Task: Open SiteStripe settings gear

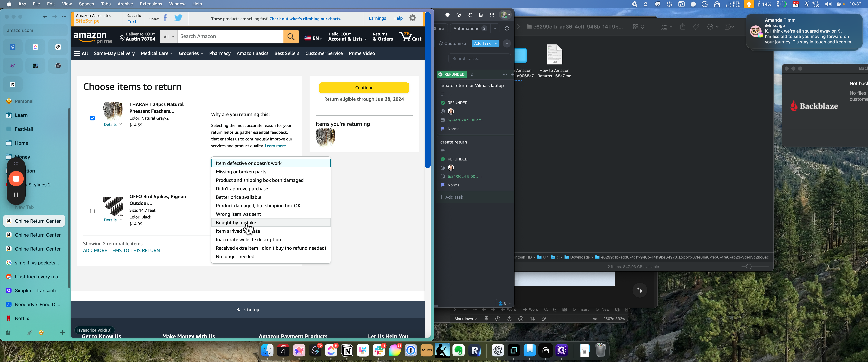Action: pos(412,18)
